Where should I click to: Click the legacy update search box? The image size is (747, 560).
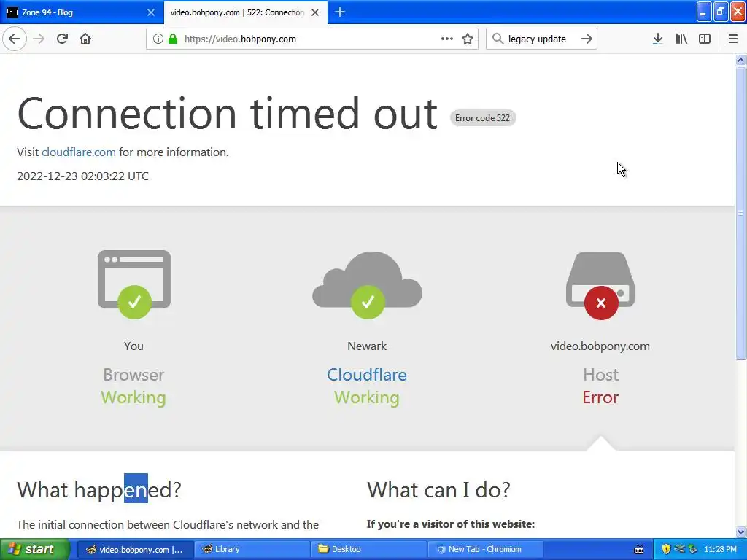point(541,39)
